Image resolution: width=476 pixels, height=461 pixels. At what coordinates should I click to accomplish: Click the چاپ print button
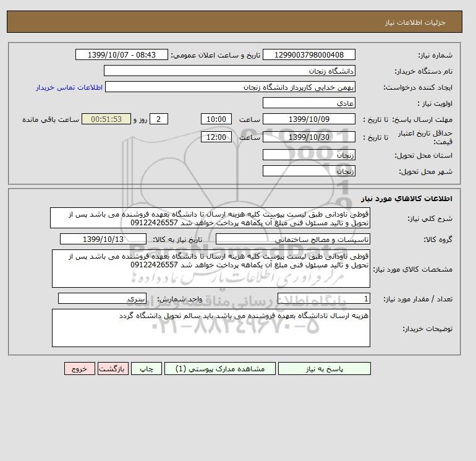coord(147,369)
